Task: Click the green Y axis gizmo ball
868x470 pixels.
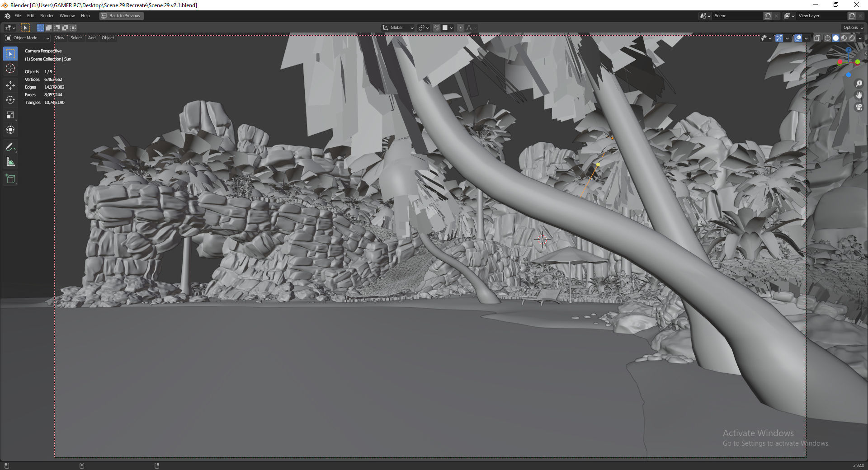Action: pos(858,62)
